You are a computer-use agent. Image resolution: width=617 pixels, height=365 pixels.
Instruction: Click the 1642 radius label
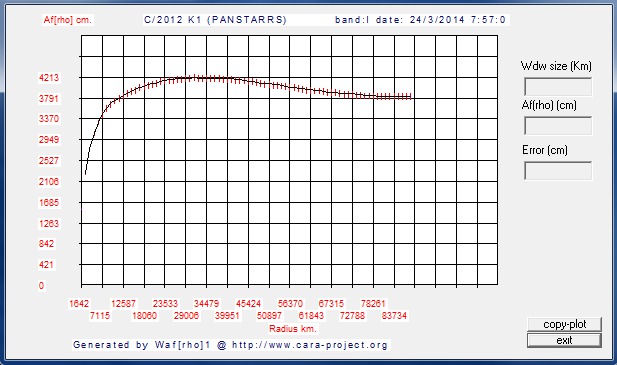pyautogui.click(x=79, y=304)
